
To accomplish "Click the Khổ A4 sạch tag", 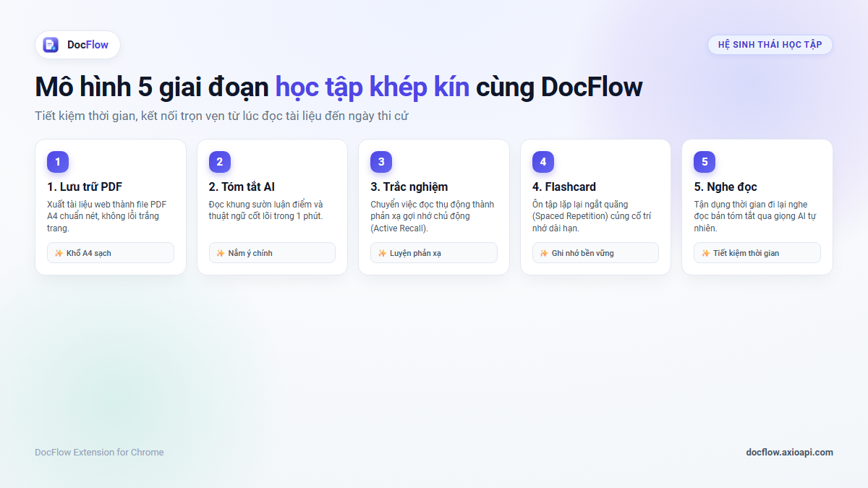I will point(111,253).
